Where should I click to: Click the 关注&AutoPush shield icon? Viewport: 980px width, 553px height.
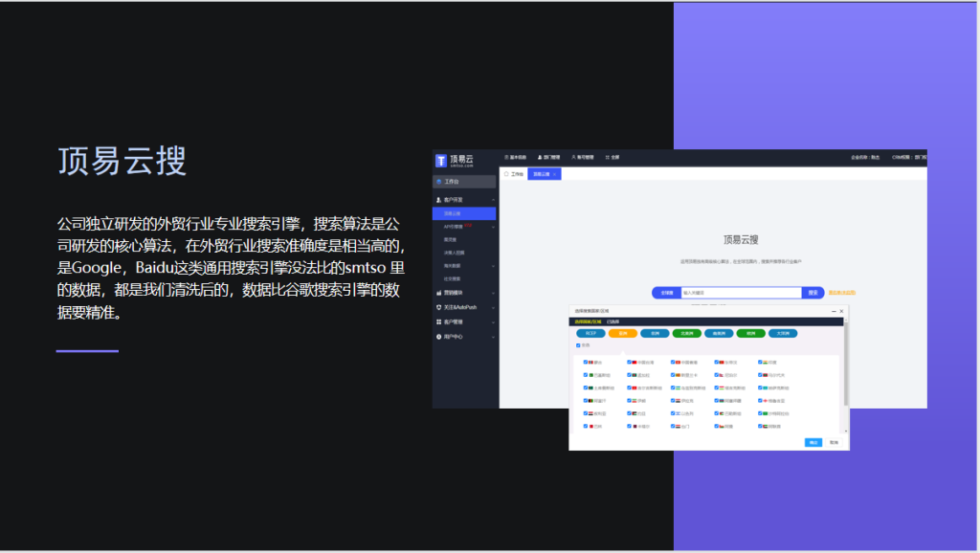tap(438, 307)
